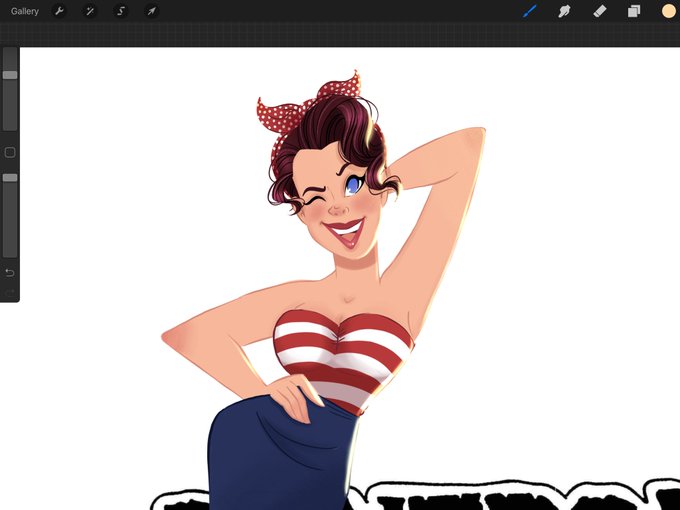Select the Brush tool
This screenshot has height=510, width=680.
530,11
